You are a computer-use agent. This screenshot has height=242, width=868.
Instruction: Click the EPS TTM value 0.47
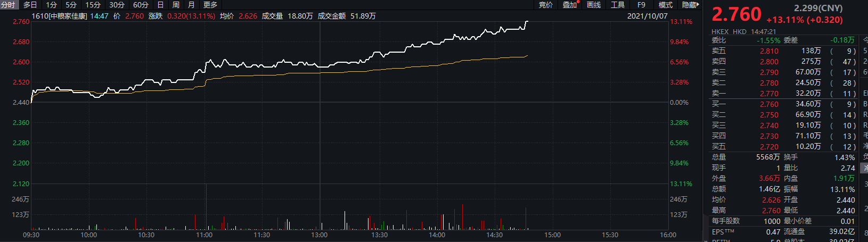point(773,232)
